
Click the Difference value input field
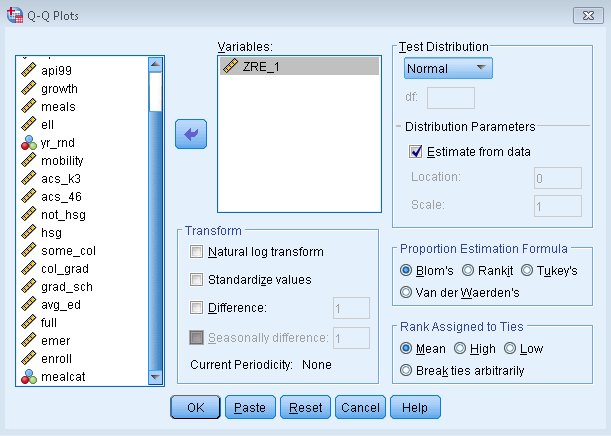click(351, 308)
